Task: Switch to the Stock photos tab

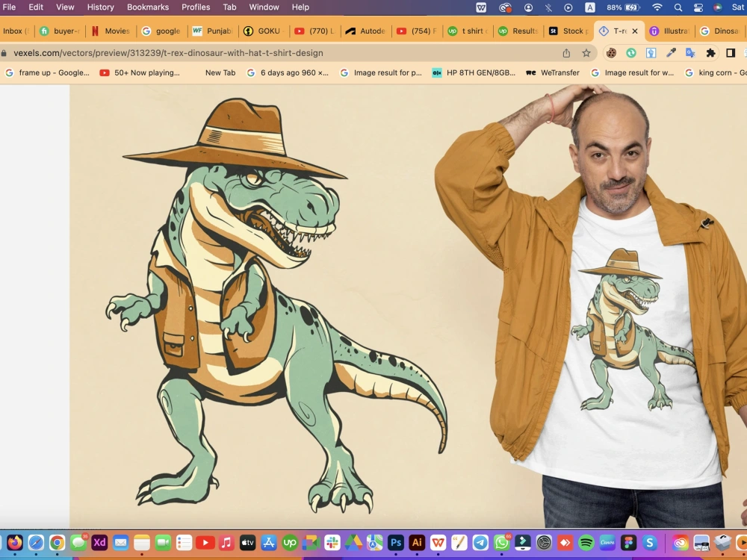Action: click(569, 31)
